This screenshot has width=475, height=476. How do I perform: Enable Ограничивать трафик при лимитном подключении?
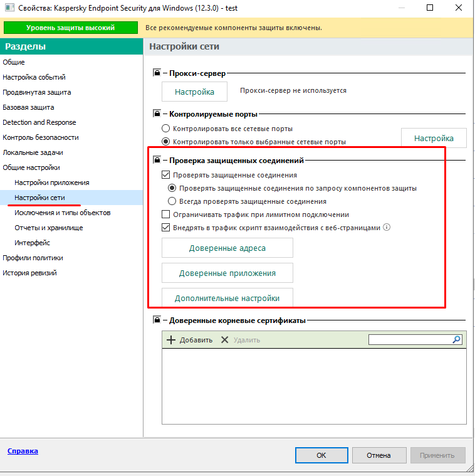tap(165, 214)
